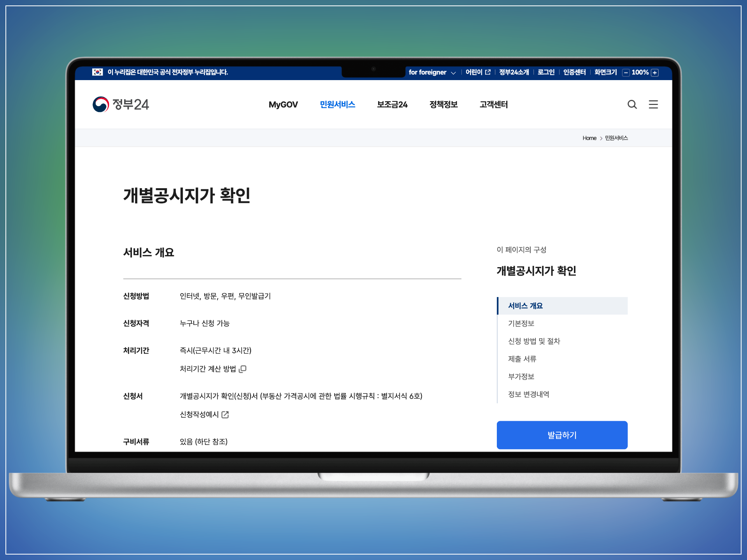The width and height of the screenshot is (747, 560).
Task: Navigate to Home via breadcrumb
Action: (x=589, y=138)
